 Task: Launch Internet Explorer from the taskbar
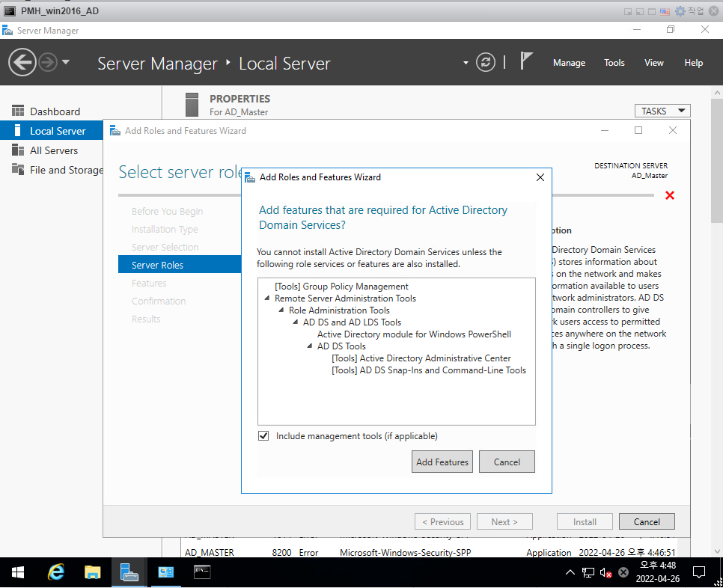56,572
